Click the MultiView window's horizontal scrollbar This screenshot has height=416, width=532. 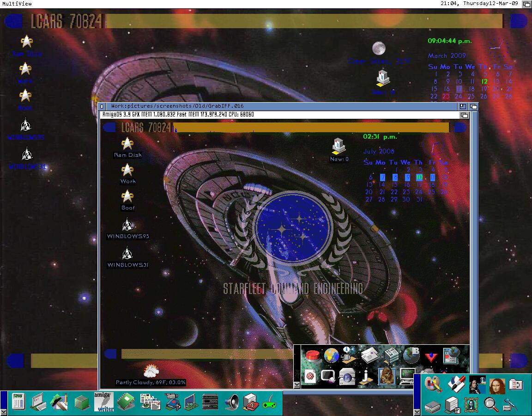click(x=349, y=392)
